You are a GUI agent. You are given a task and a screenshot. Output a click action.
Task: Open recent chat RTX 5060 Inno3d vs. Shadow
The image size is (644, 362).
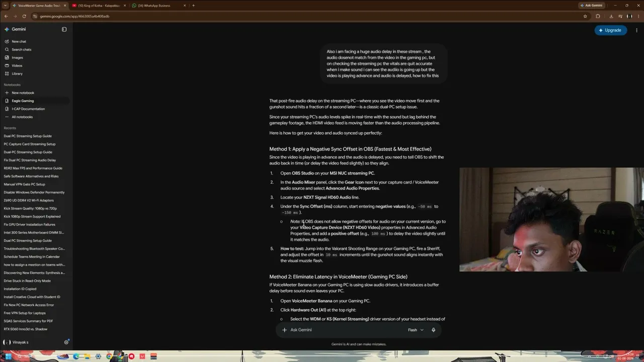[26, 329]
